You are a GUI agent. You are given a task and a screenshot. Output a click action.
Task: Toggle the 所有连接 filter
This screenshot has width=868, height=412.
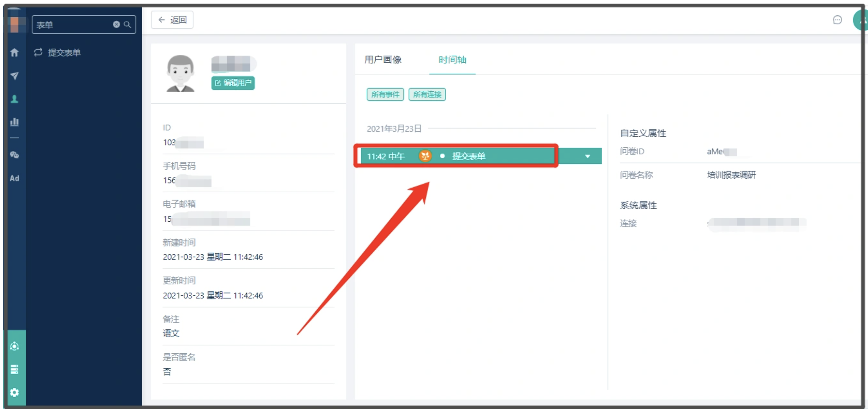pos(427,95)
